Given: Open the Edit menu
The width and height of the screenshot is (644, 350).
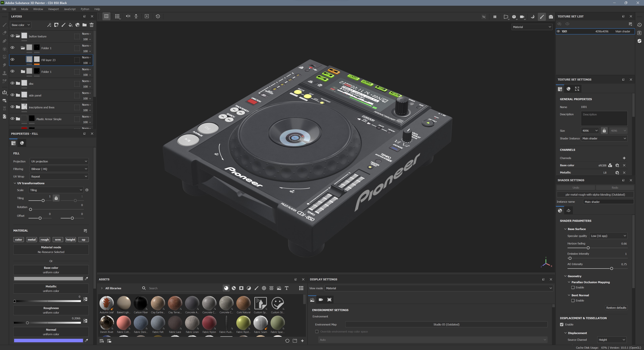Looking at the screenshot, I should pos(14,9).
